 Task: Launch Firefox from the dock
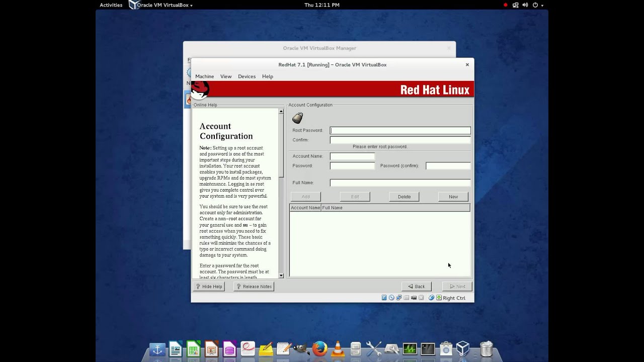tap(319, 349)
